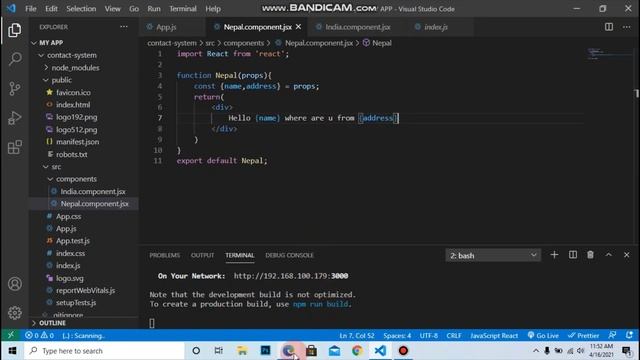Viewport: 640px width, 360px height.
Task: Click in the Windows search box
Action: click(x=104, y=351)
